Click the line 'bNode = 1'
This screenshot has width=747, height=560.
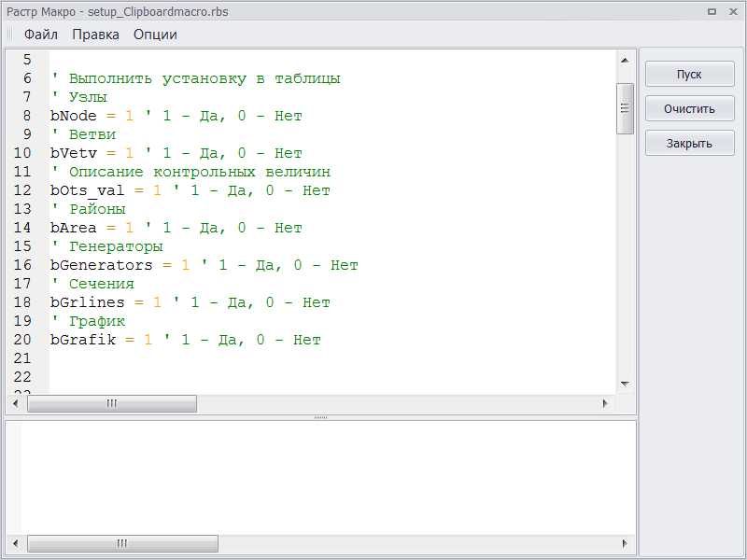(176, 116)
